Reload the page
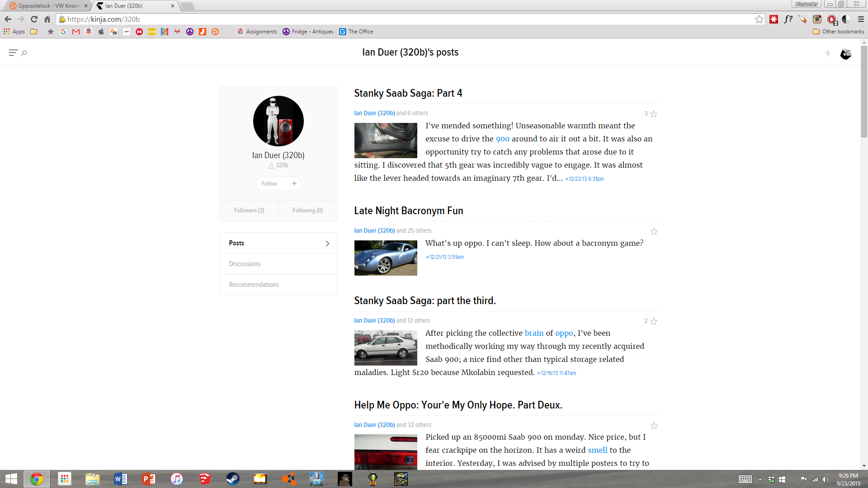868x488 pixels. tap(34, 19)
